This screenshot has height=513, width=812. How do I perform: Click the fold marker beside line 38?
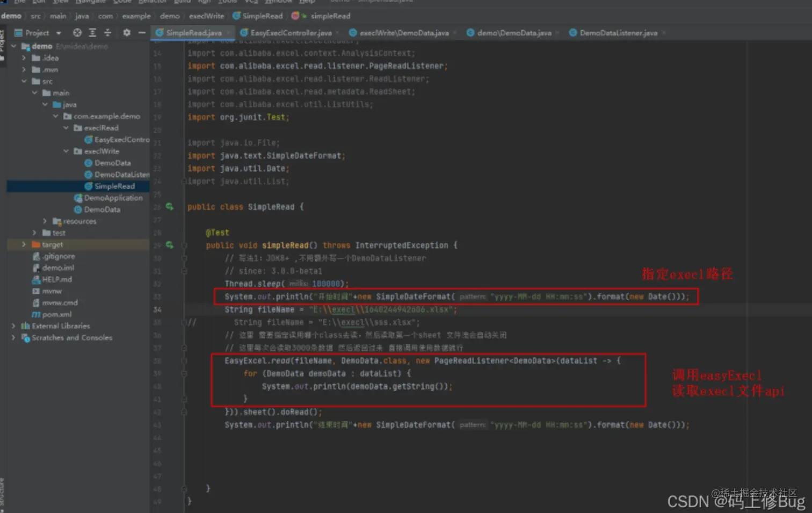(184, 361)
